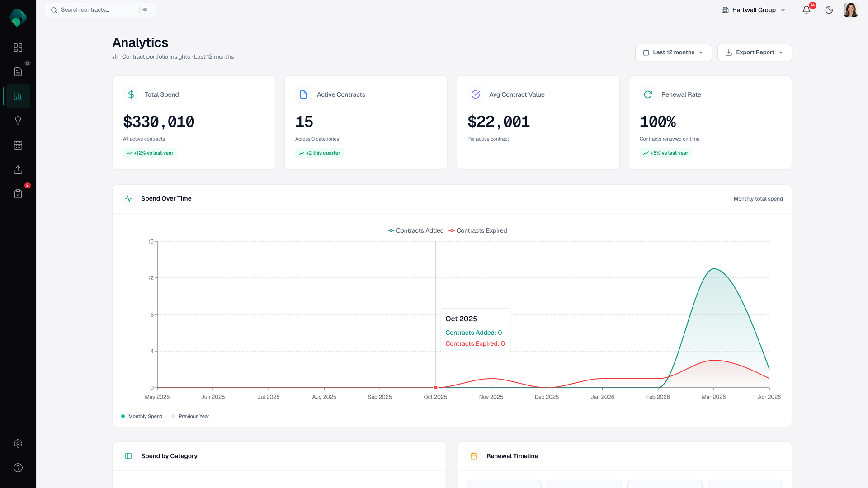Screen dimensions: 868x488
Task: Click the Monthly Spend teal legend dot
Action: click(123, 416)
